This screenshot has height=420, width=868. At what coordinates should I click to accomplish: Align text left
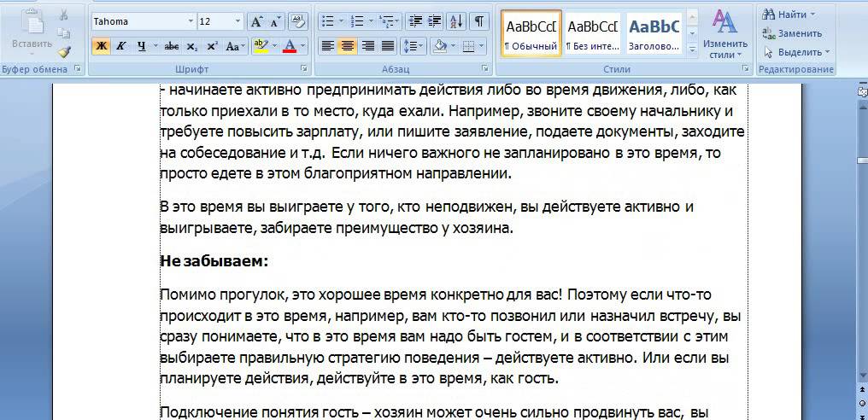tap(328, 46)
